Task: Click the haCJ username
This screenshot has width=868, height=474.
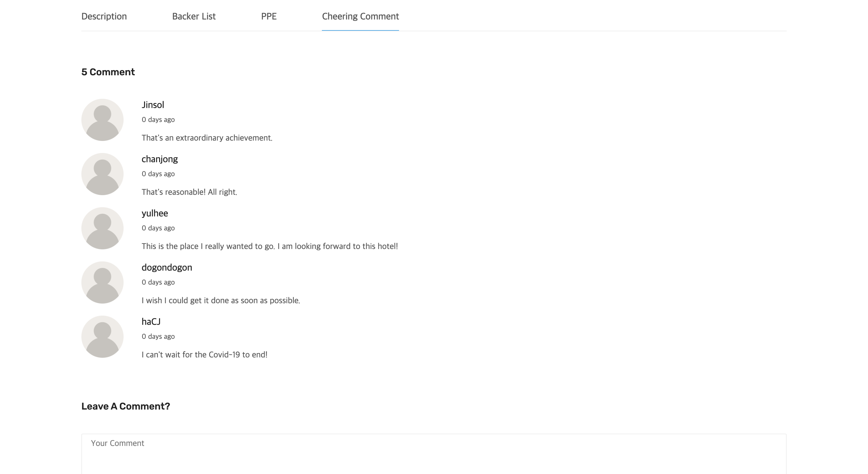Action: click(151, 322)
